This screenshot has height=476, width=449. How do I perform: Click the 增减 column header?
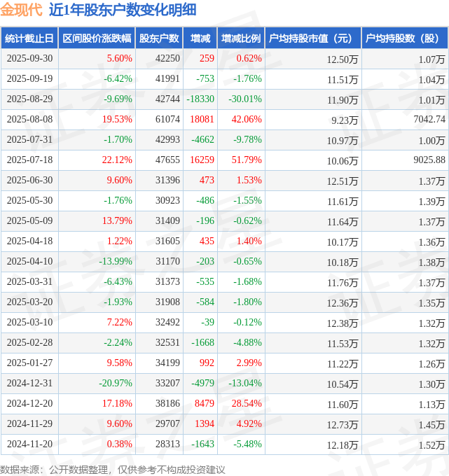click(200, 38)
